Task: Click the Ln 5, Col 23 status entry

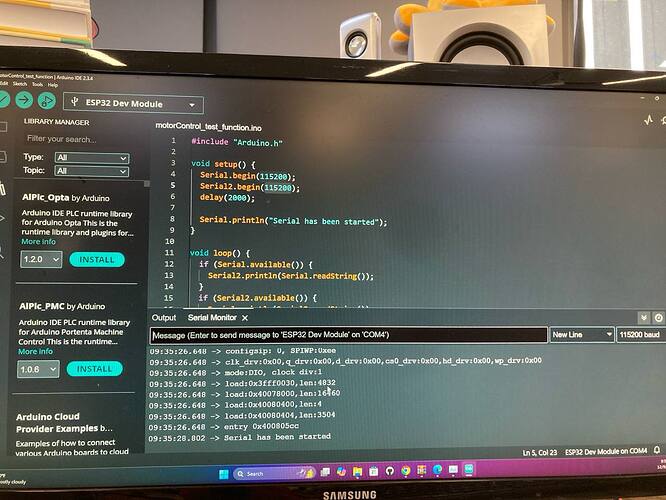Action: (539, 453)
